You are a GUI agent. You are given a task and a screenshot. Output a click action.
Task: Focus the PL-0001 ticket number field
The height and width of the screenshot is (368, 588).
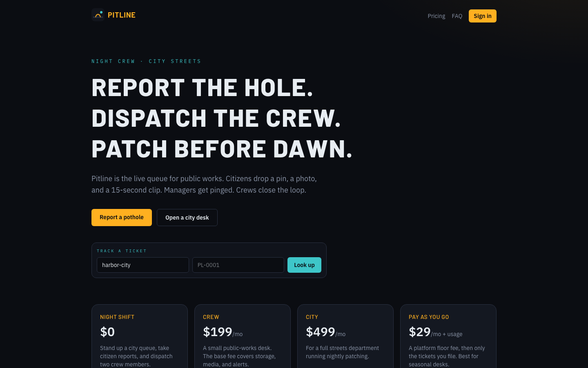238,265
